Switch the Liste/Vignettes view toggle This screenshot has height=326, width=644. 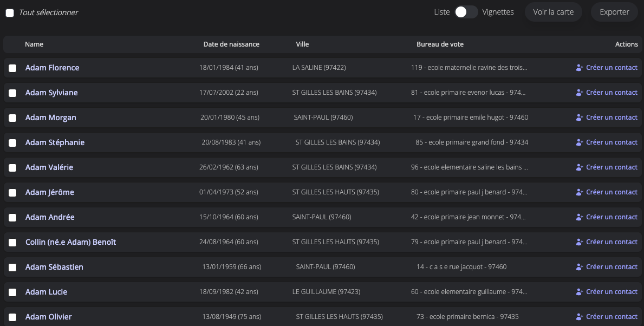tap(466, 12)
